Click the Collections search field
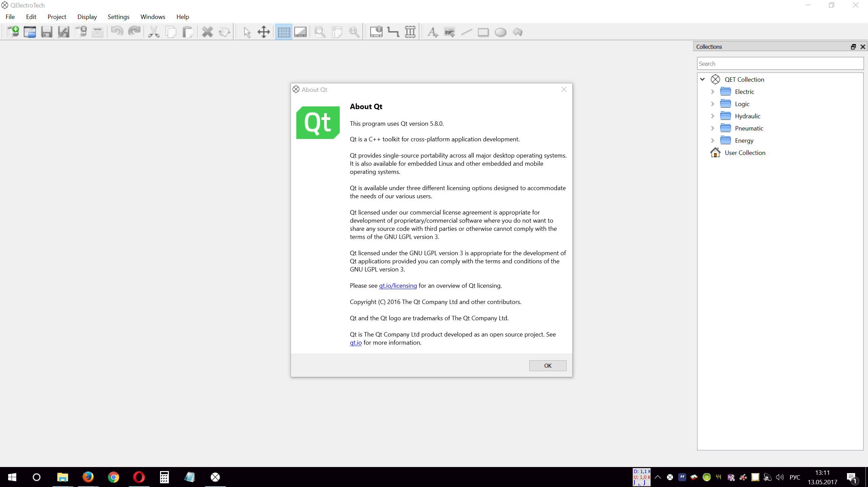The height and width of the screenshot is (487, 868). pos(780,64)
